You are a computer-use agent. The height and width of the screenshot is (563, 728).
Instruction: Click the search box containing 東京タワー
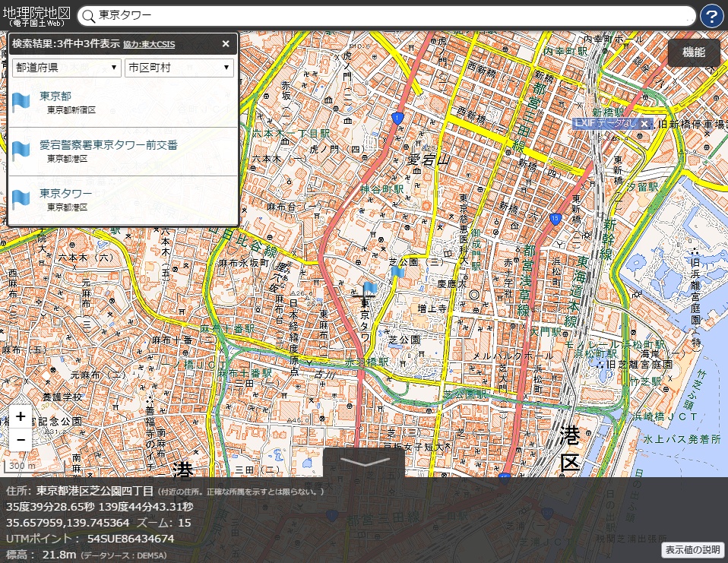click(x=388, y=16)
